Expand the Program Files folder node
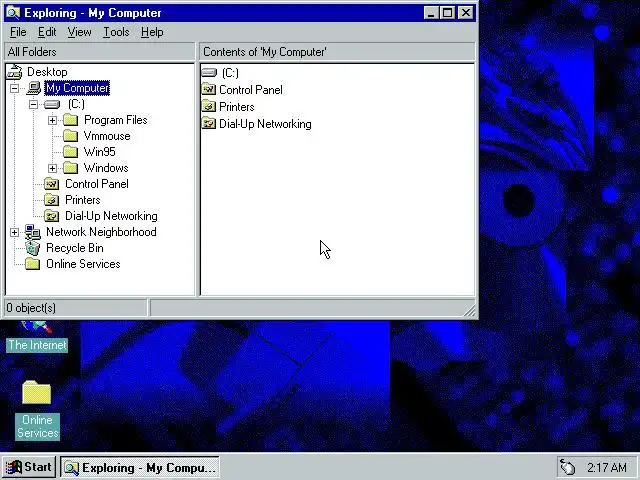 pyautogui.click(x=52, y=120)
